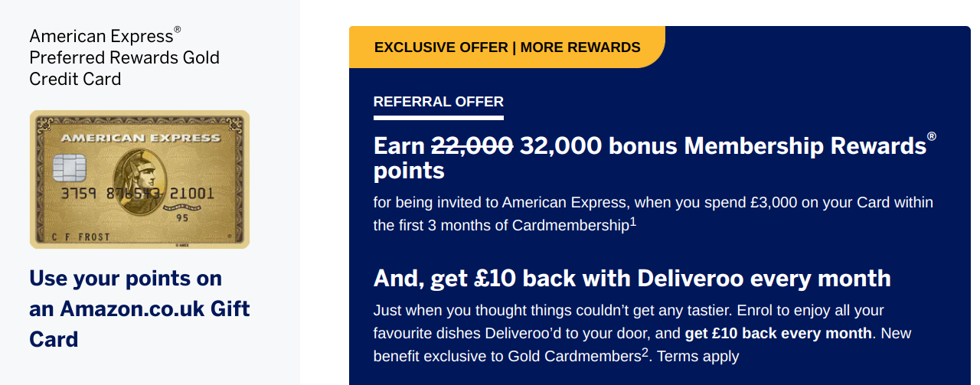The width and height of the screenshot is (980, 385).
Task: Select the yellow Exclusive Offer banner
Action: [507, 47]
